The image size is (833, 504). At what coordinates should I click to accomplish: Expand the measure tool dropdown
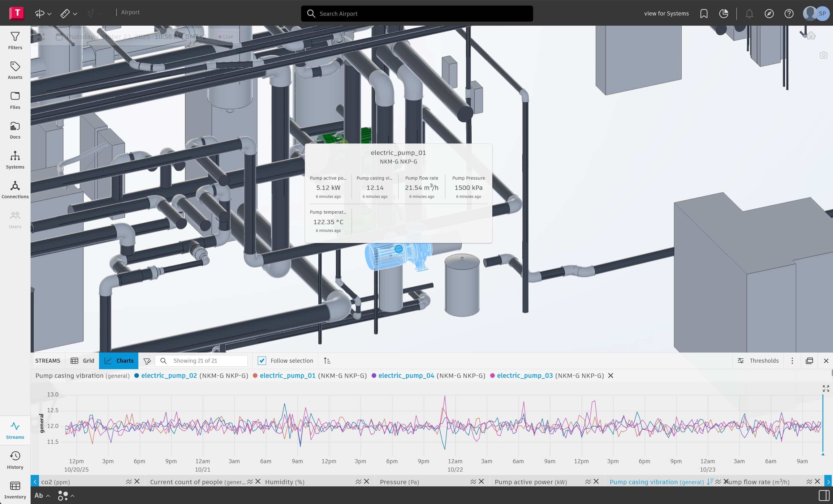coord(75,14)
